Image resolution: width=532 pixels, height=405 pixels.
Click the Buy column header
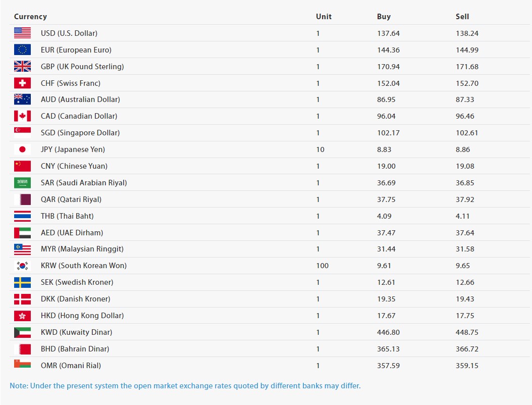384,17
